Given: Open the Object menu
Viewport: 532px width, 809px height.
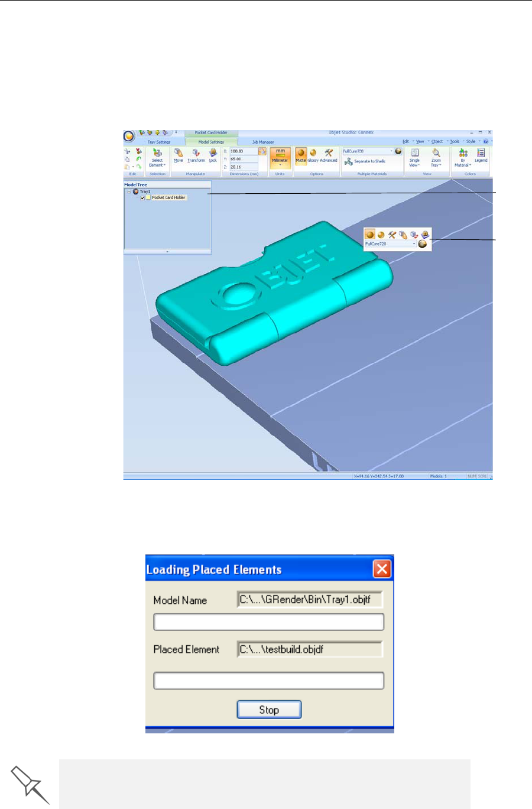Looking at the screenshot, I should click(x=437, y=142).
